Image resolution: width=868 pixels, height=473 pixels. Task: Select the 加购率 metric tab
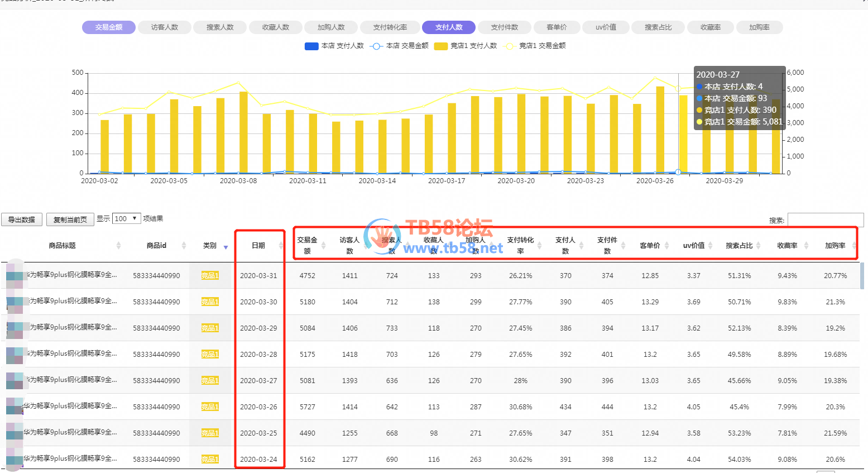point(759,27)
